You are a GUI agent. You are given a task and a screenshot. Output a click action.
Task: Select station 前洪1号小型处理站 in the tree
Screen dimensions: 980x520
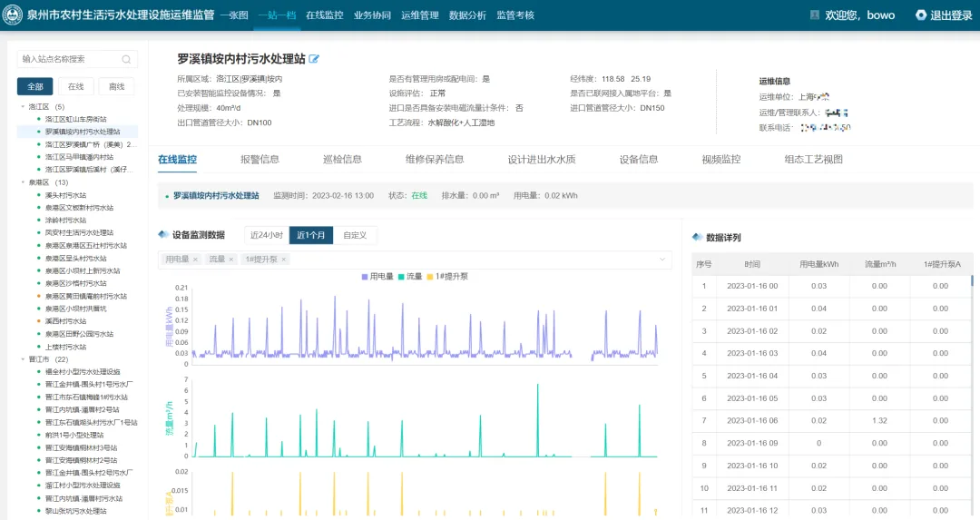[74, 435]
